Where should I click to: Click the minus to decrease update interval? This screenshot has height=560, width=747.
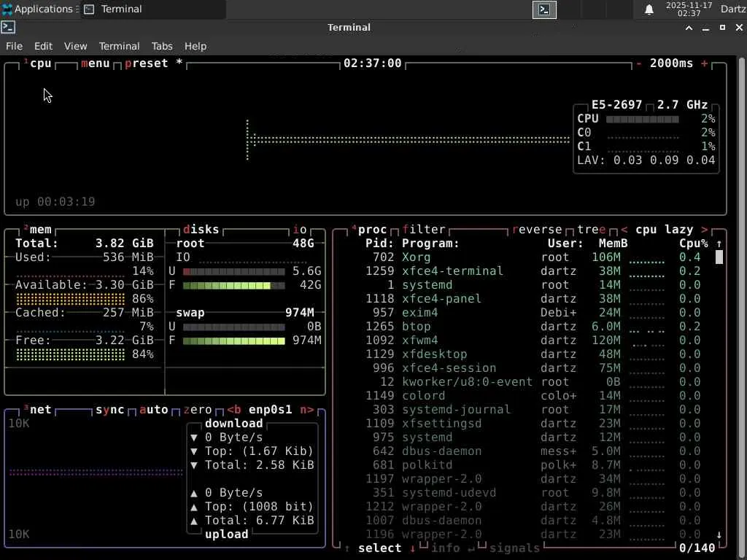coord(639,63)
